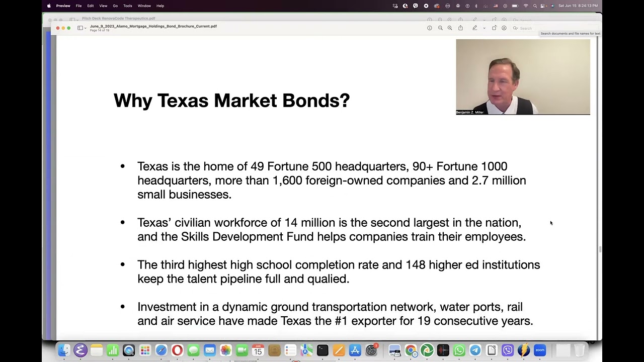Open Control Center in menu bar

543,6
